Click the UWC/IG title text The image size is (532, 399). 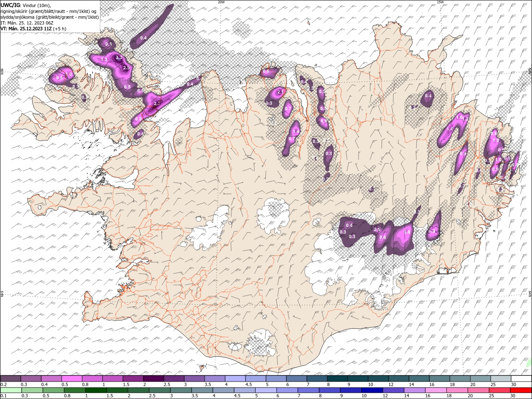coord(10,5)
